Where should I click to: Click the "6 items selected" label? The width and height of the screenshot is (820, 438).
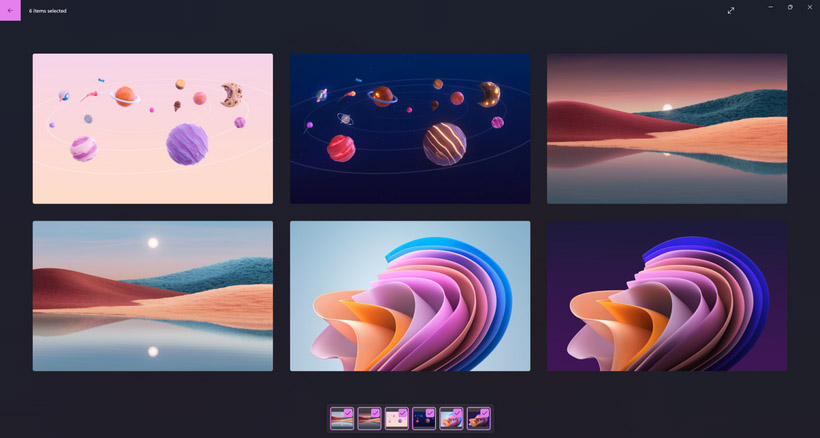[48, 11]
